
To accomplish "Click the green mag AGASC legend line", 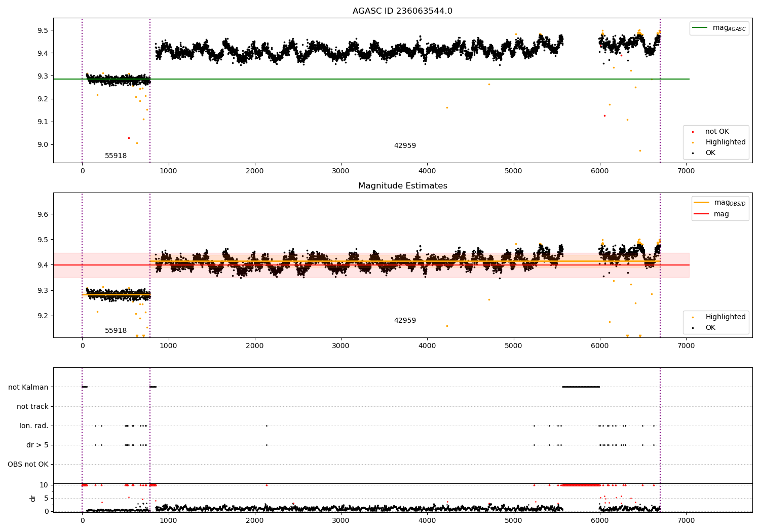I will [700, 28].
